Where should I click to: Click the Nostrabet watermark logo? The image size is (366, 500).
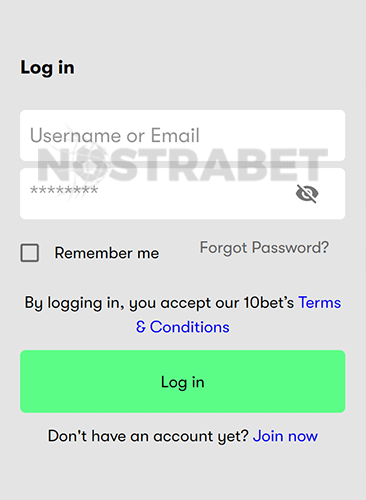click(x=182, y=165)
